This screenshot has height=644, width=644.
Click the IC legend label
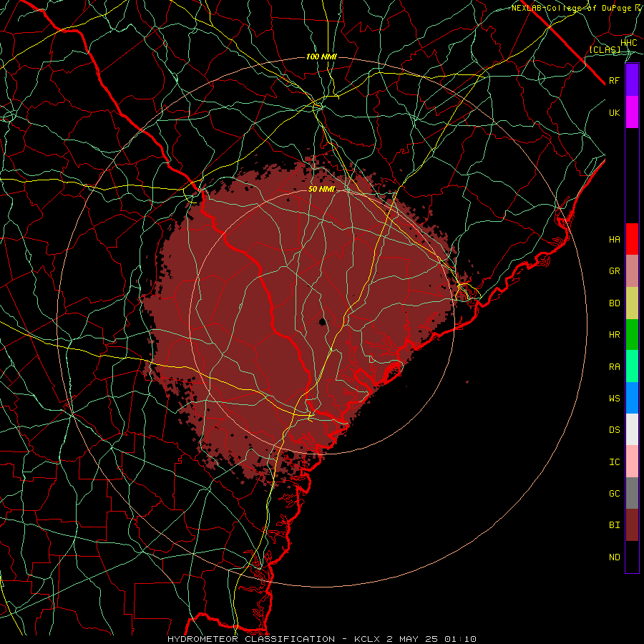(614, 462)
